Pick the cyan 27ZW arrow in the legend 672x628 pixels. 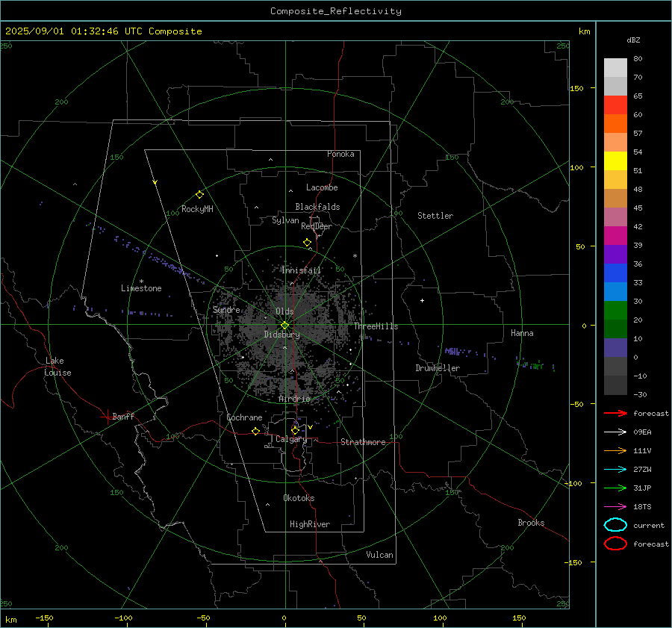tap(615, 470)
